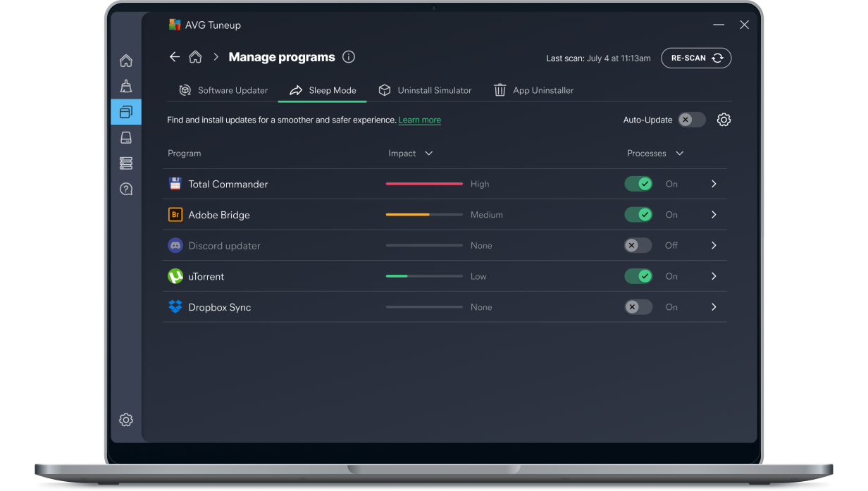Open Sleep Mode settings gear icon
The height and width of the screenshot is (491, 868).
[x=724, y=120]
